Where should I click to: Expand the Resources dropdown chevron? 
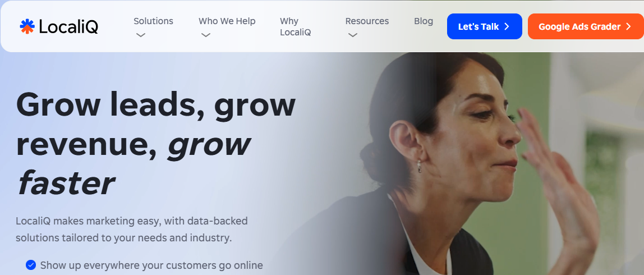click(352, 35)
